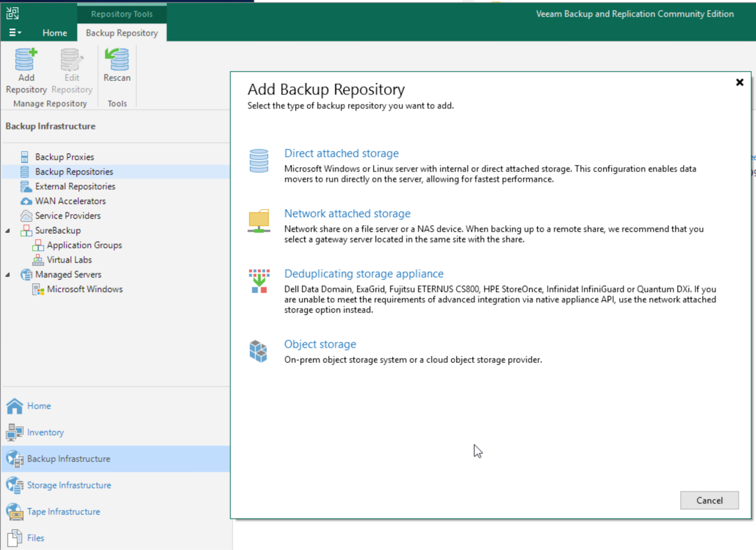Click the WAN Accelerators cloud icon

[26, 201]
